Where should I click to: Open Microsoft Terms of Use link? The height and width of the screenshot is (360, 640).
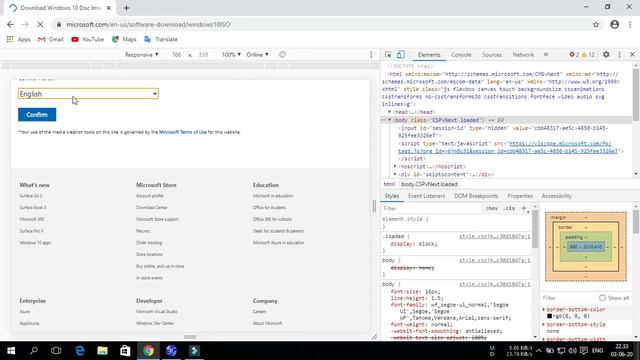[183, 132]
